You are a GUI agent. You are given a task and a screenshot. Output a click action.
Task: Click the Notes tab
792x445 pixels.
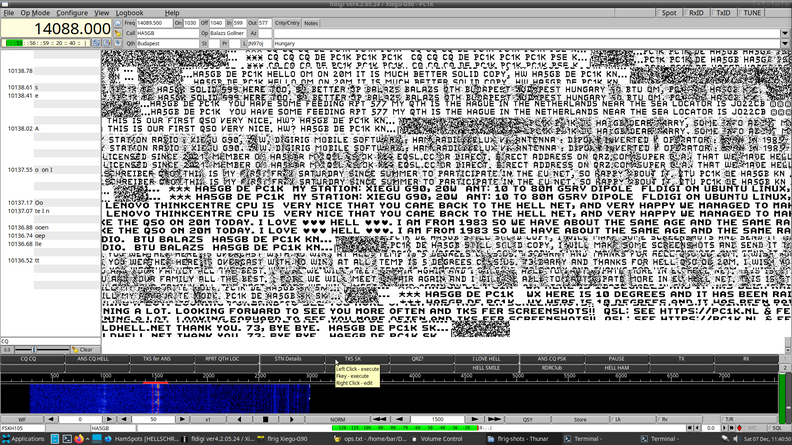pyautogui.click(x=311, y=22)
